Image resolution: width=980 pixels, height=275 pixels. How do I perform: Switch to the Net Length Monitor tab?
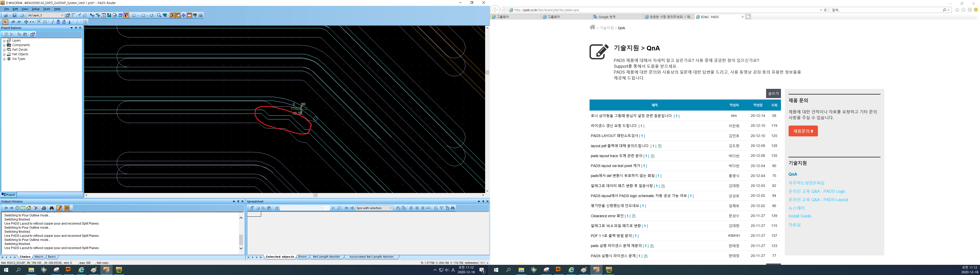pos(326,257)
